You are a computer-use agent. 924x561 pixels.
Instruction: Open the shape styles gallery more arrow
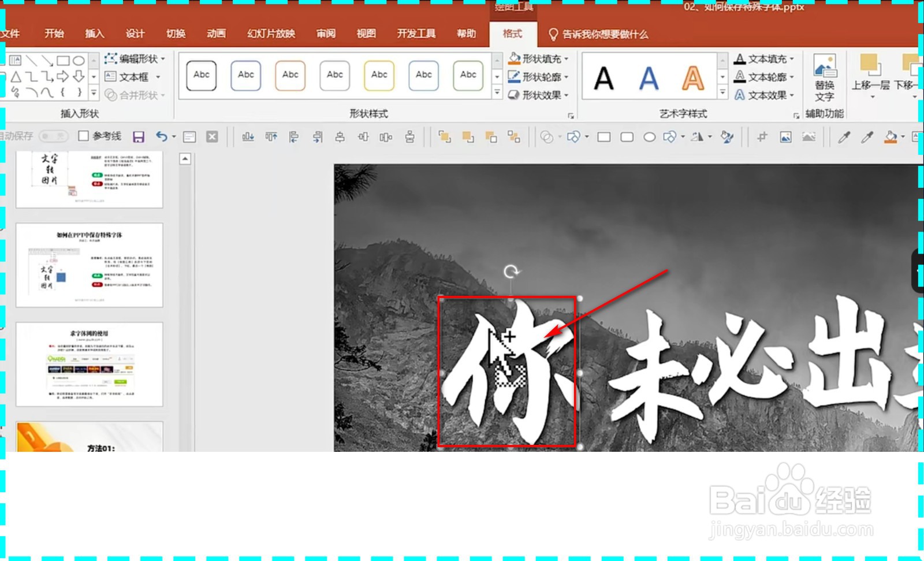point(497,91)
